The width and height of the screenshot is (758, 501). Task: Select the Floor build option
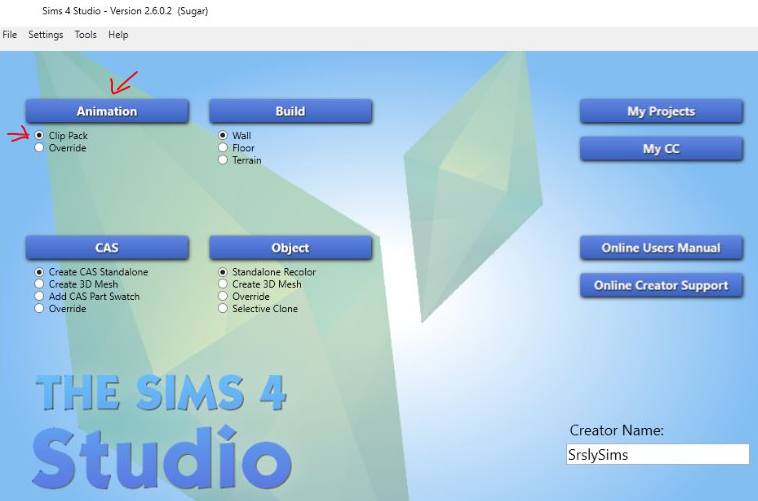click(x=224, y=148)
